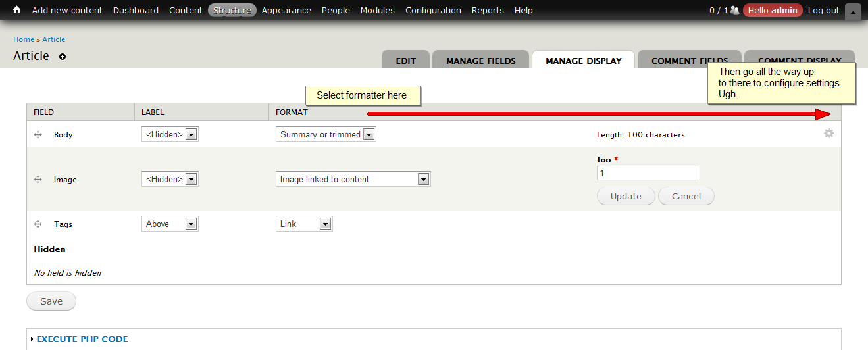Open the Structure menu item
Viewport: 868px width, 350px height.
pos(232,10)
